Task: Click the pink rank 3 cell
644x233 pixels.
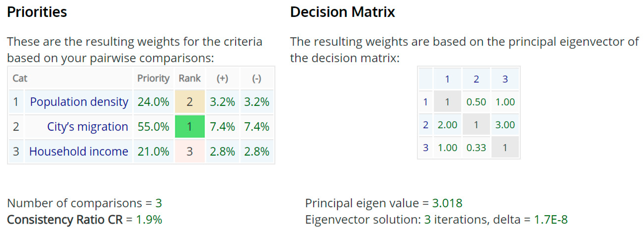Action: [x=189, y=151]
